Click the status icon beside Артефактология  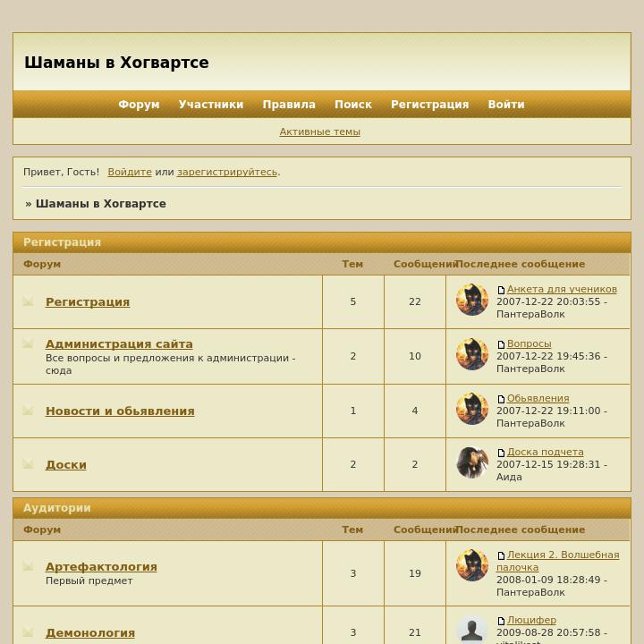tap(28, 566)
